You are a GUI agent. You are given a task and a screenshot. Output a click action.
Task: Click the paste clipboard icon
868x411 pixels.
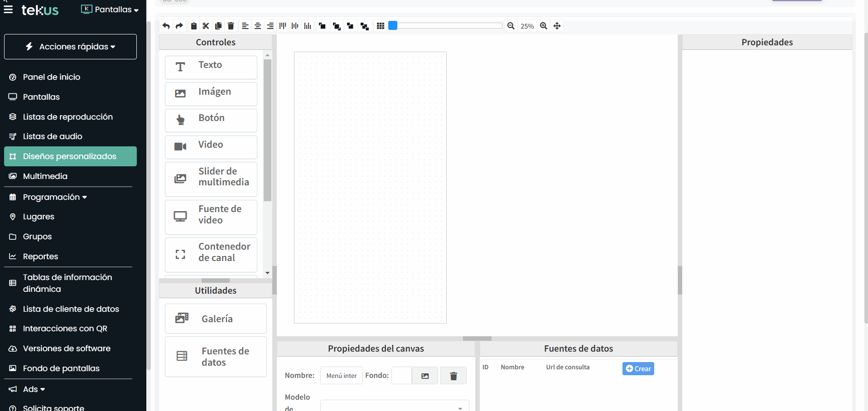(194, 26)
